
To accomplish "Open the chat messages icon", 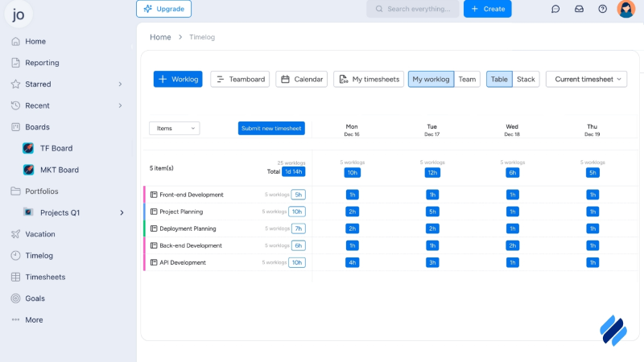I will [x=555, y=9].
